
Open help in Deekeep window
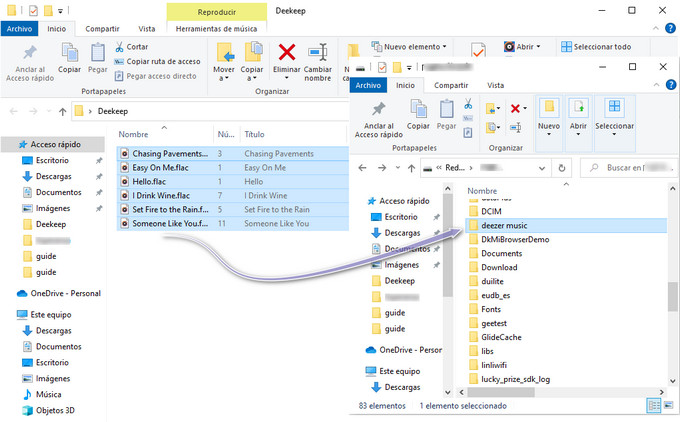pyautogui.click(x=670, y=29)
